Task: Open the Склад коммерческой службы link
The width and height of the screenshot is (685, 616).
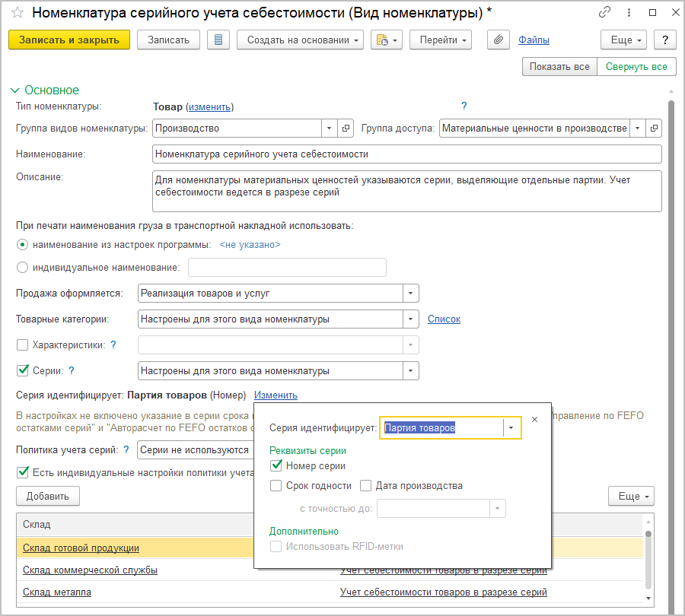Action: tap(90, 570)
